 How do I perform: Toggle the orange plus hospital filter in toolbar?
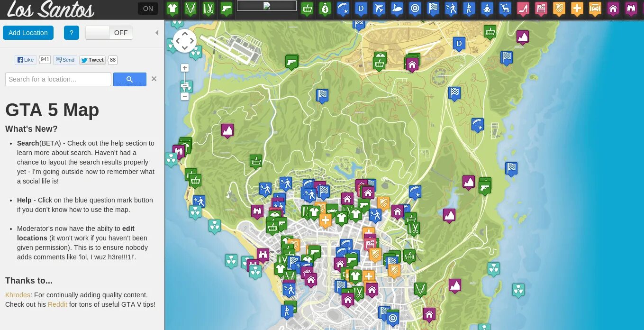coord(577,9)
